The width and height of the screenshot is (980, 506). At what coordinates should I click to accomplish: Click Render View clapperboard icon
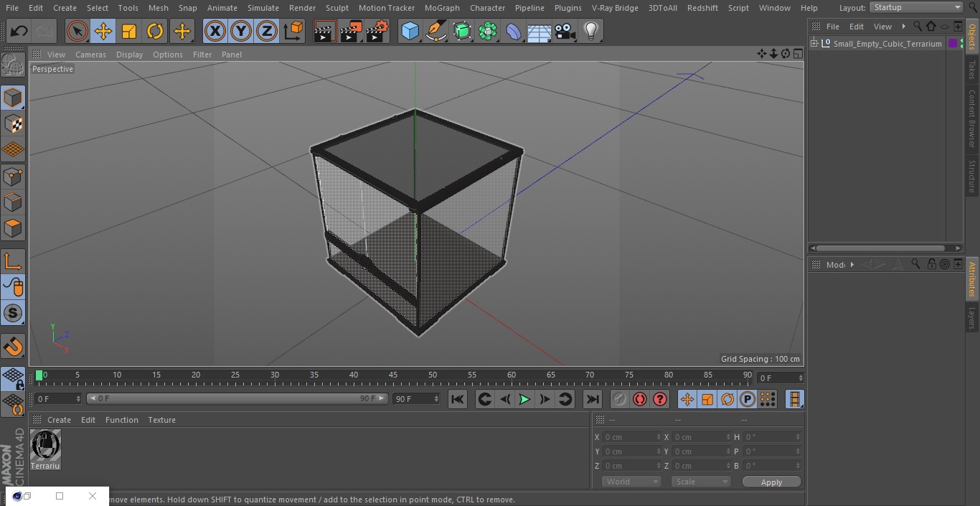coord(325,31)
